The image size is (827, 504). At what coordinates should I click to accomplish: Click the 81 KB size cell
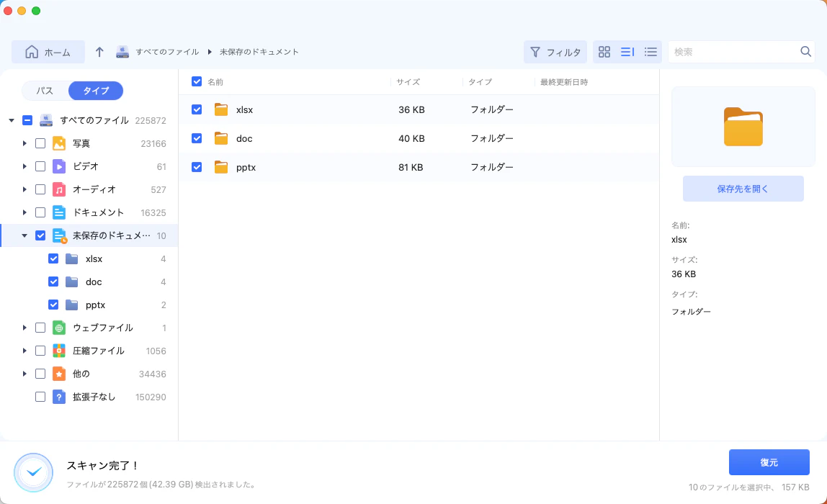[411, 167]
